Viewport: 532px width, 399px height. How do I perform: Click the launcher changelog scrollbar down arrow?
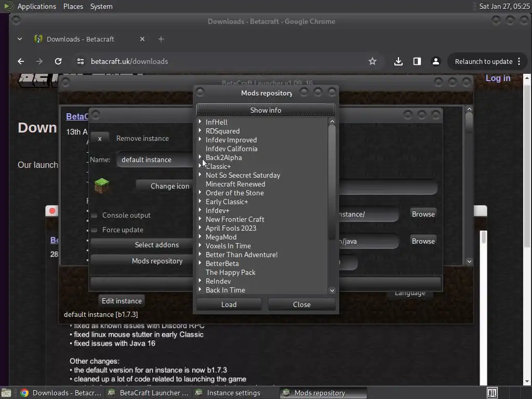pyautogui.click(x=469, y=261)
